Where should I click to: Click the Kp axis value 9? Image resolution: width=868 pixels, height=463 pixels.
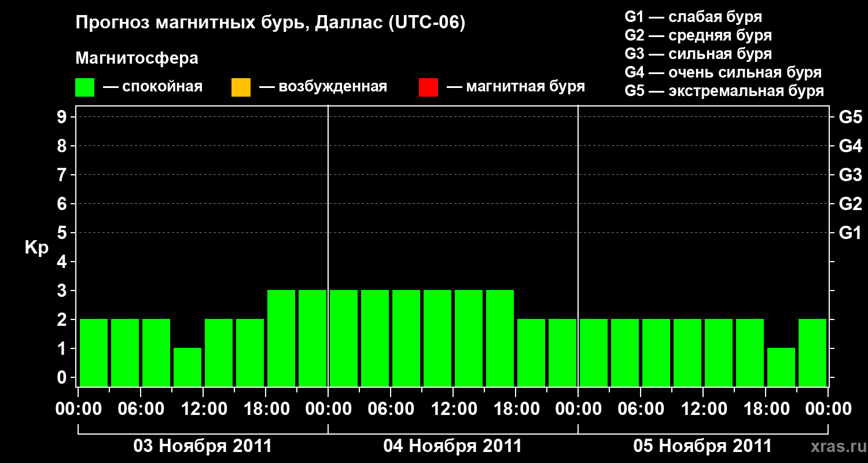(63, 117)
